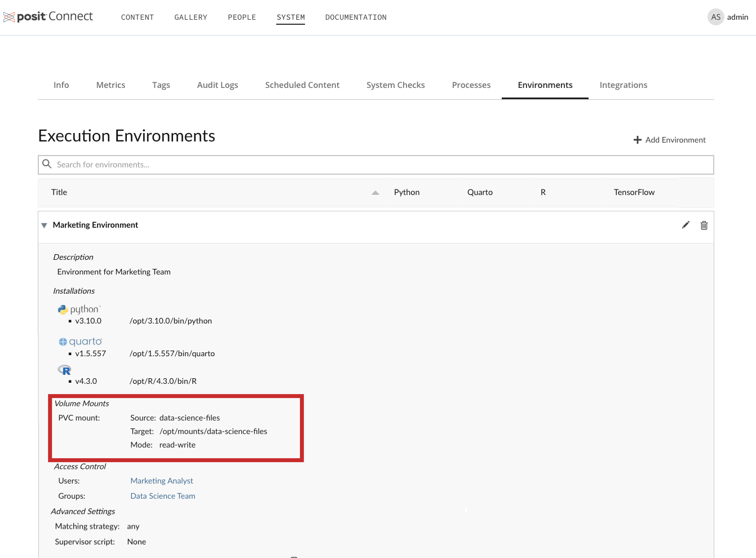
Task: Click the Volume Mounts heading
Action: click(82, 404)
